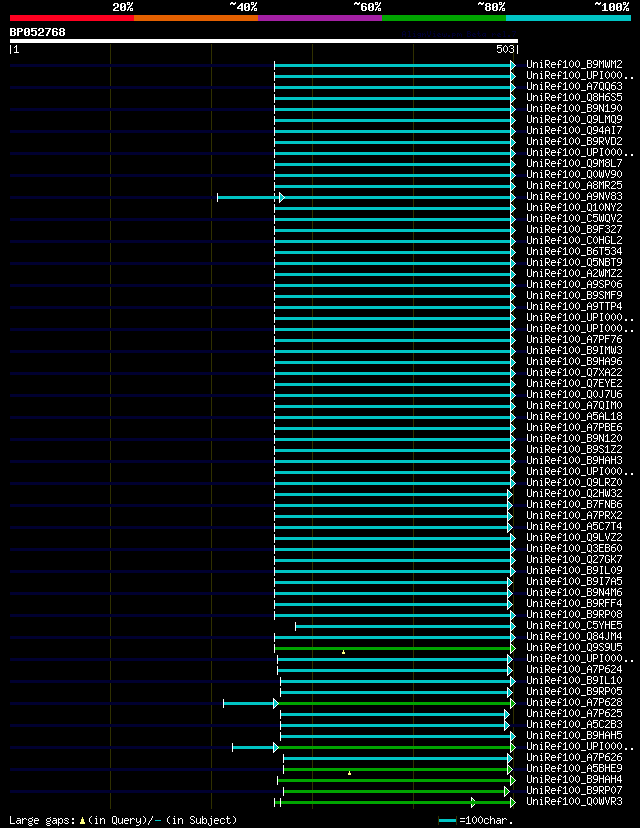Select the UniRef100_A8MR25 entry
The height and width of the screenshot is (828, 640).
(x=574, y=185)
